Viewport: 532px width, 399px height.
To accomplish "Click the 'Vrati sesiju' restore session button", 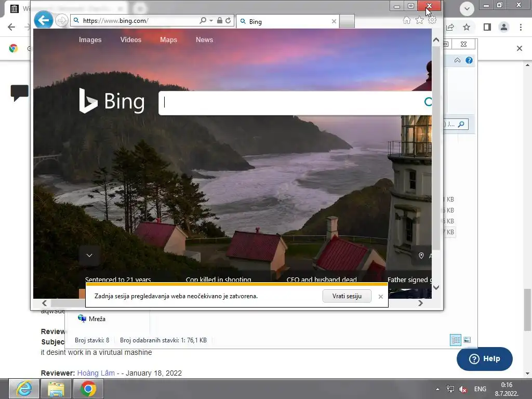I will 347,296.
